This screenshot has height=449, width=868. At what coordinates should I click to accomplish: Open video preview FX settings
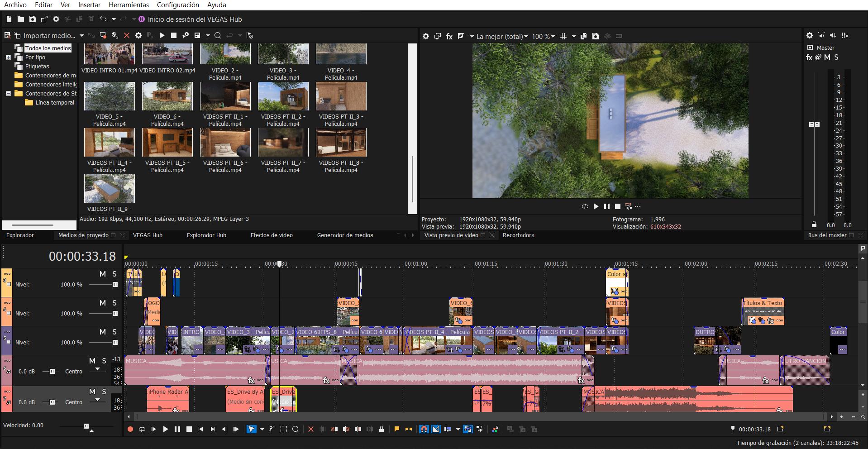(x=449, y=36)
